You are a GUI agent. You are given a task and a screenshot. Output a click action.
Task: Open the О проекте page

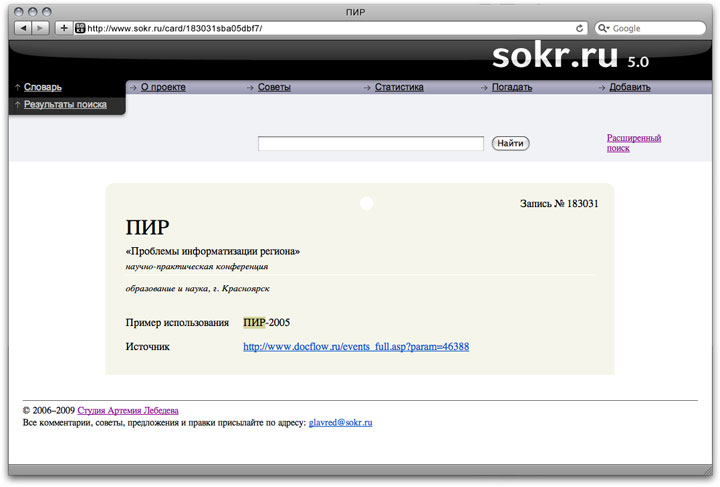[x=163, y=87]
